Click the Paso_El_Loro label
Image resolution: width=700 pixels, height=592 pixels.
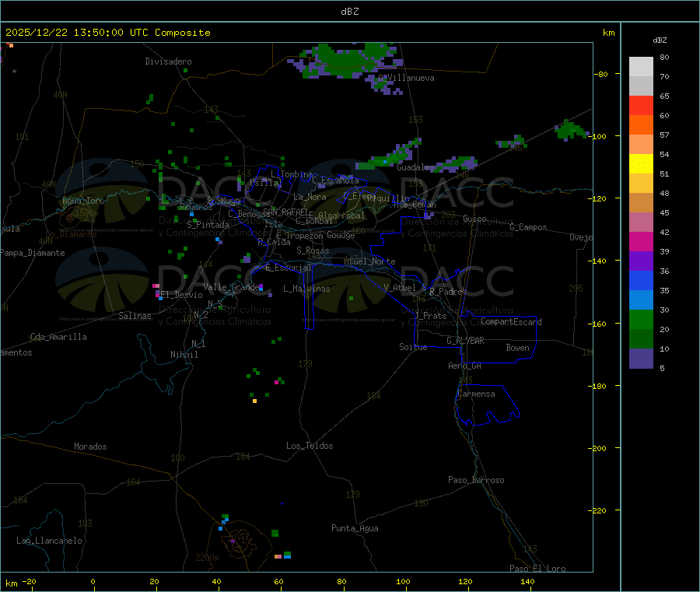click(x=538, y=569)
